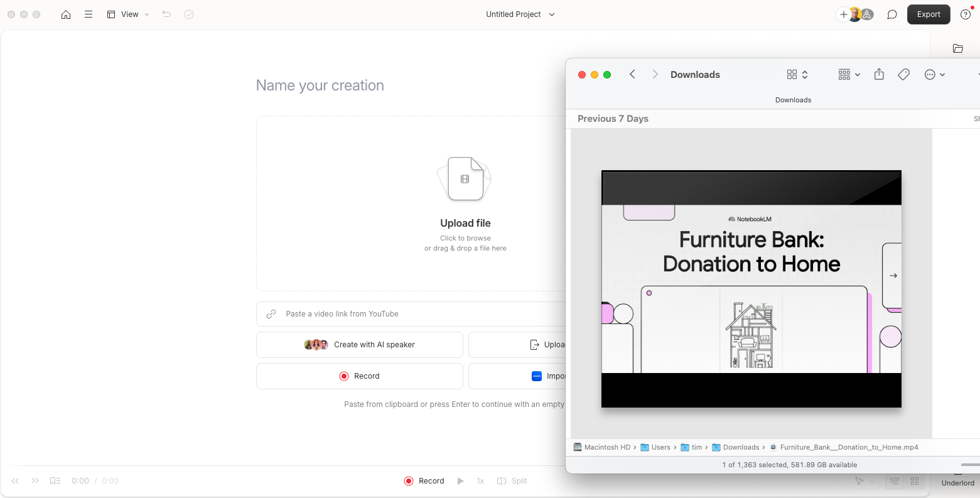This screenshot has width=980, height=498.
Task: Click the Finder share icon
Action: (879, 75)
